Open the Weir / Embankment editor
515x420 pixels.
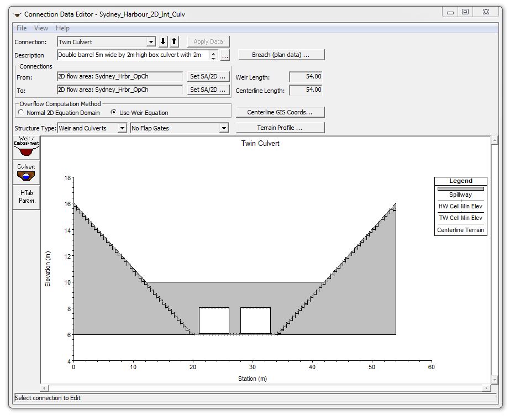tap(27, 148)
